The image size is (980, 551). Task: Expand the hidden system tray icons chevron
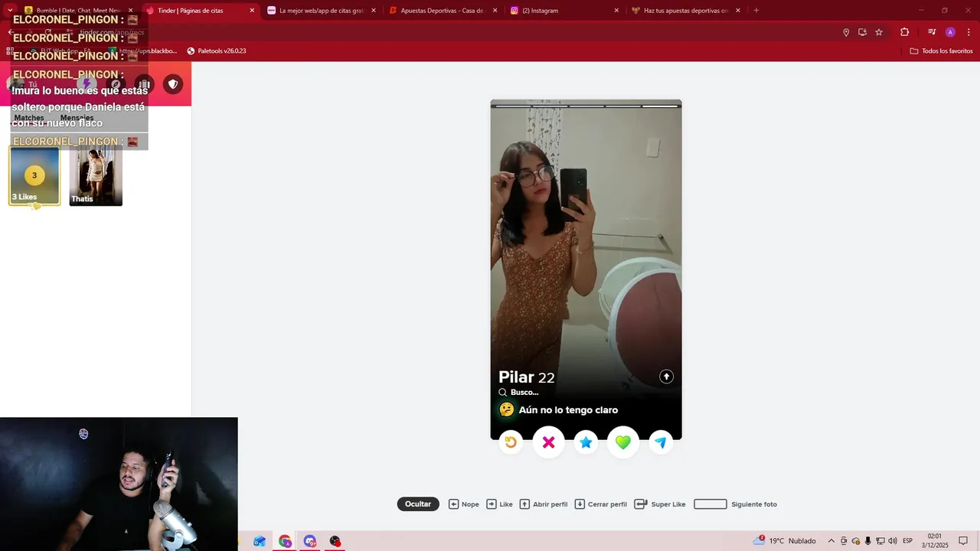pos(831,541)
